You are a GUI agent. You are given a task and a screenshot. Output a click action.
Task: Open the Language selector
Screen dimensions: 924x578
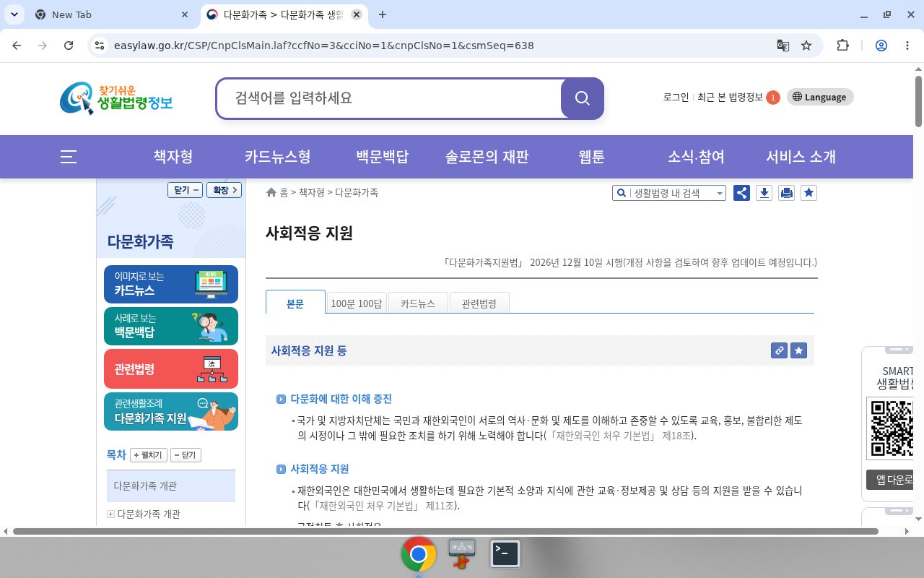(x=820, y=97)
